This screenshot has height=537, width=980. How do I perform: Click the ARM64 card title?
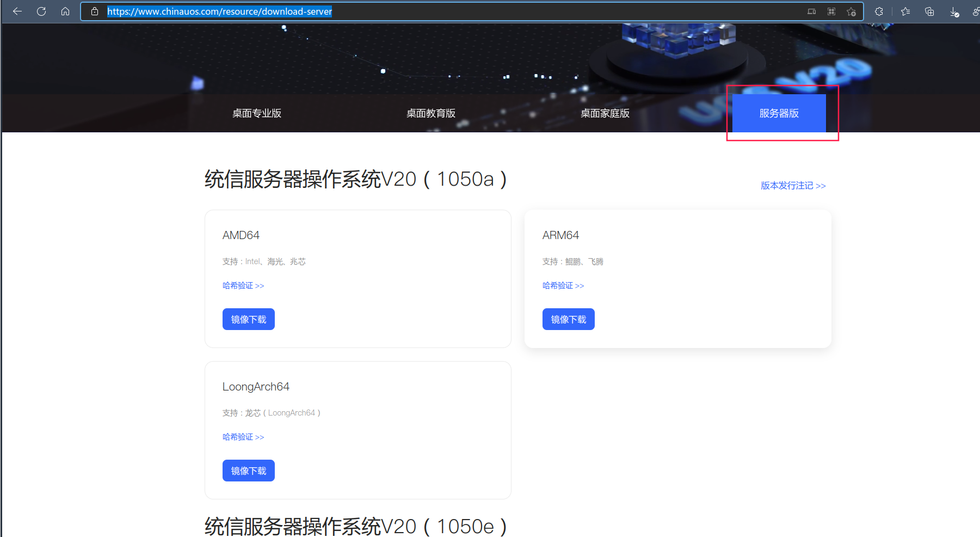pyautogui.click(x=560, y=235)
